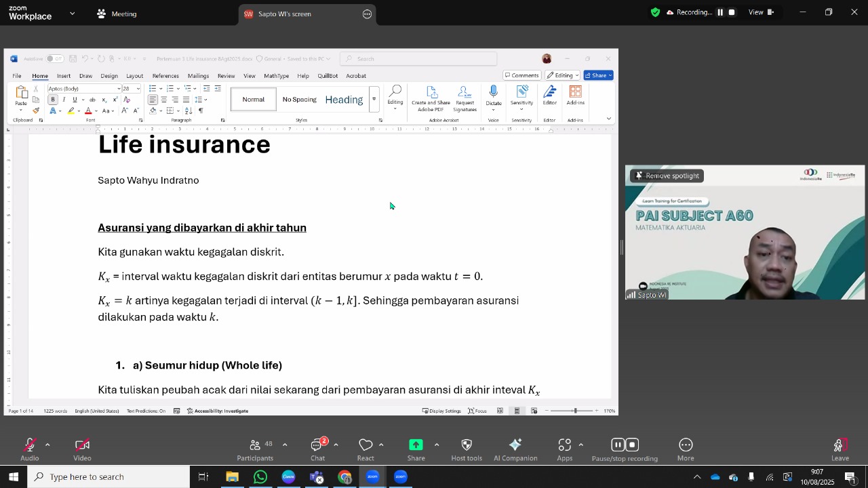Toggle Italic formatting in Word ribbon

tap(64, 100)
